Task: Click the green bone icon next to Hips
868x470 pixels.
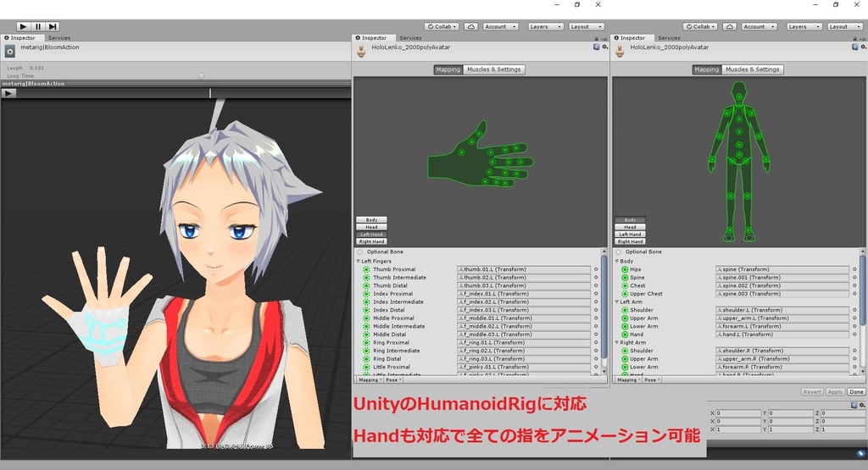Action: 625,270
